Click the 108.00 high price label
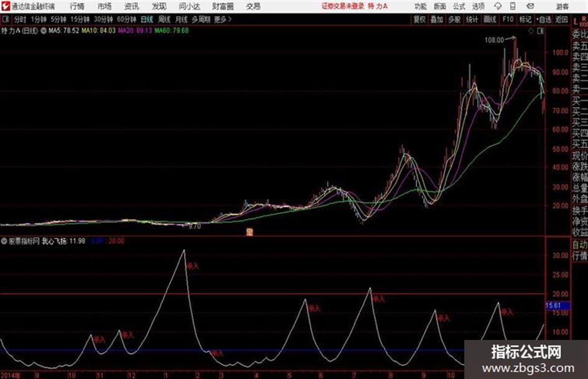Image resolution: width=588 pixels, height=379 pixels. point(494,40)
